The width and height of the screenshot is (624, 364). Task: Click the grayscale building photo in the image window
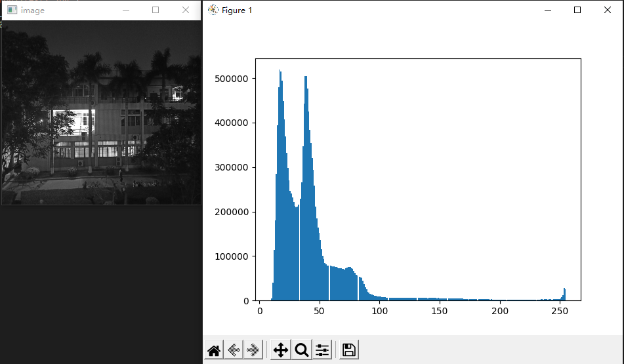coord(102,113)
